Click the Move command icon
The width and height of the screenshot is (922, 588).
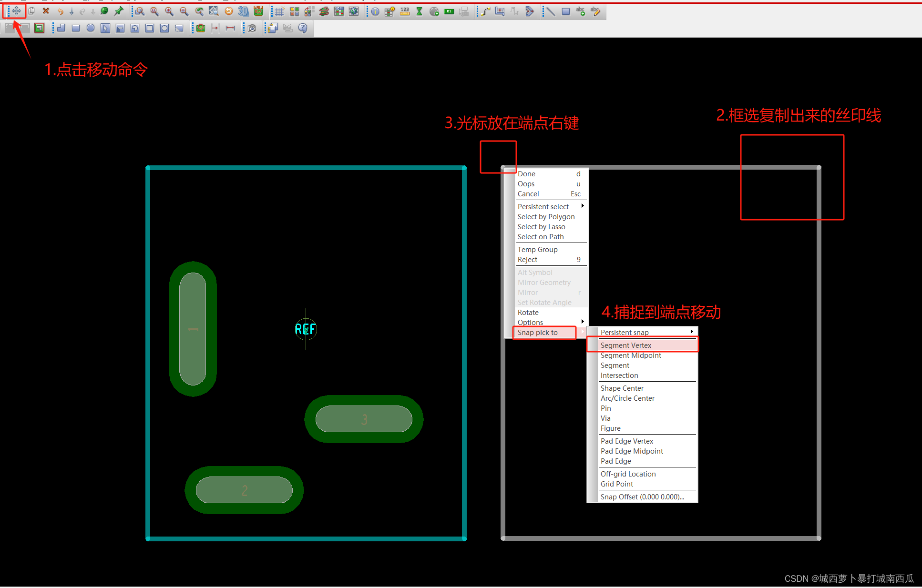(x=16, y=11)
